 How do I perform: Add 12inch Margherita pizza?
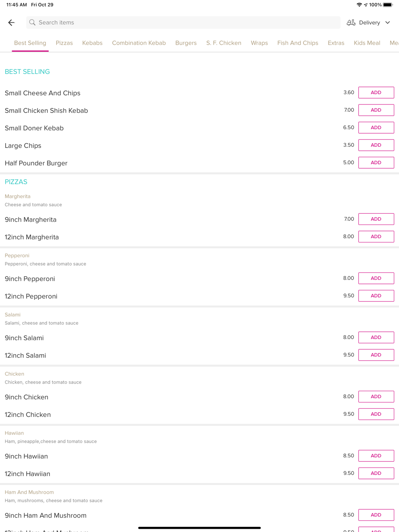[376, 236]
